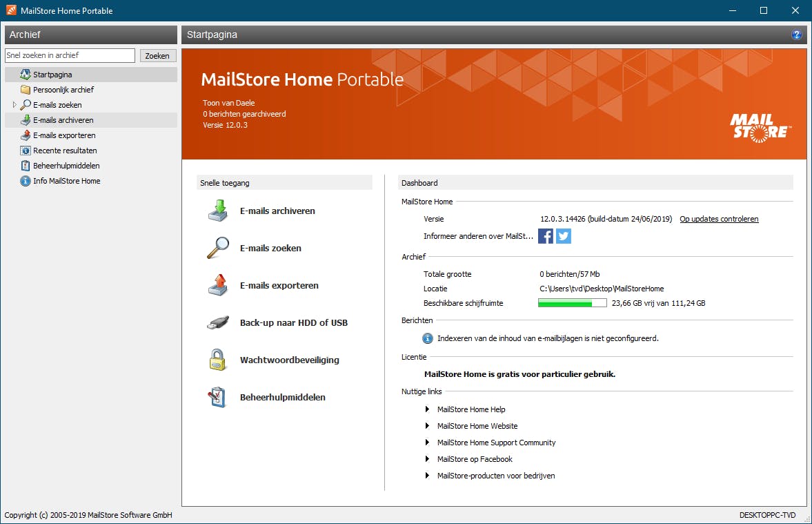Open Wachtwoordbeveiliging quick access link
The width and height of the screenshot is (812, 524).
click(290, 360)
